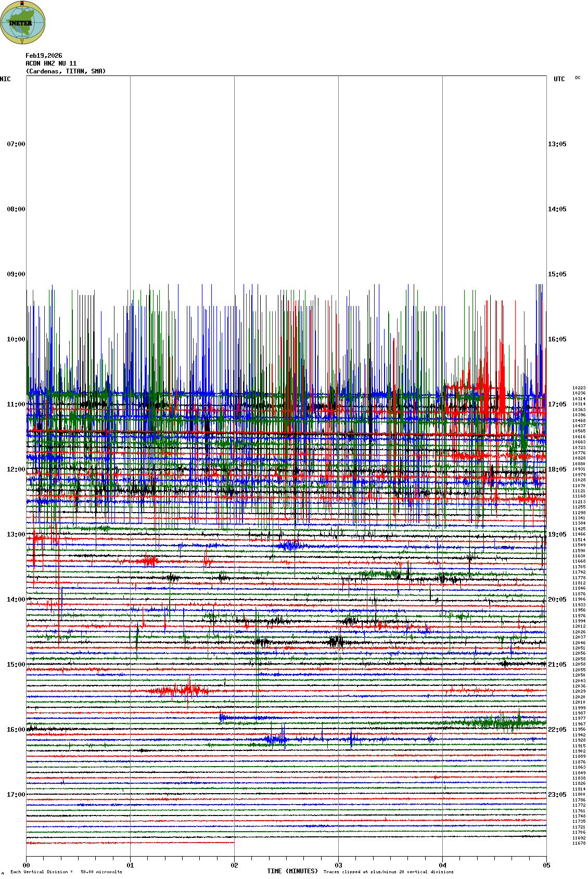Click the (Cardenas, TITAN, SMA) location text

click(x=66, y=71)
